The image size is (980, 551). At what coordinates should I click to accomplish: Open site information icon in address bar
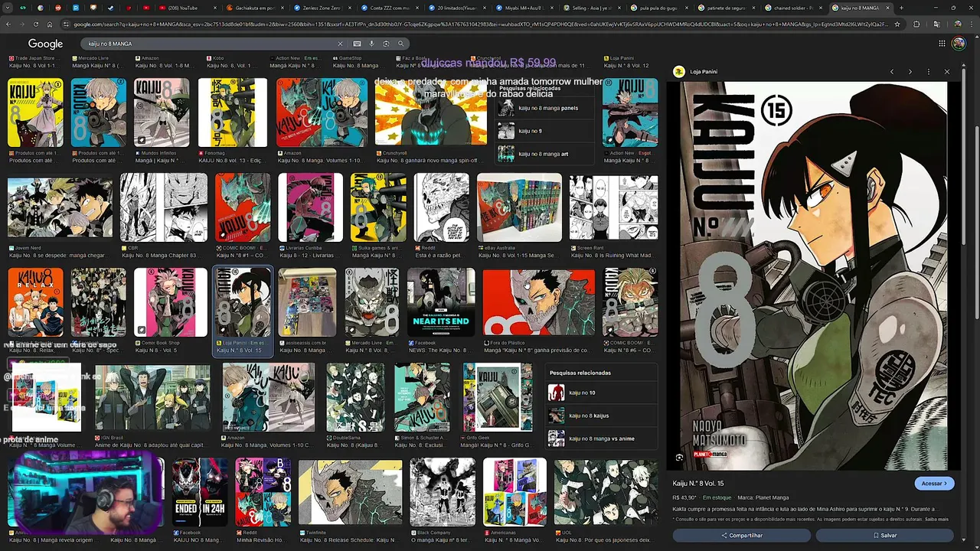click(67, 24)
